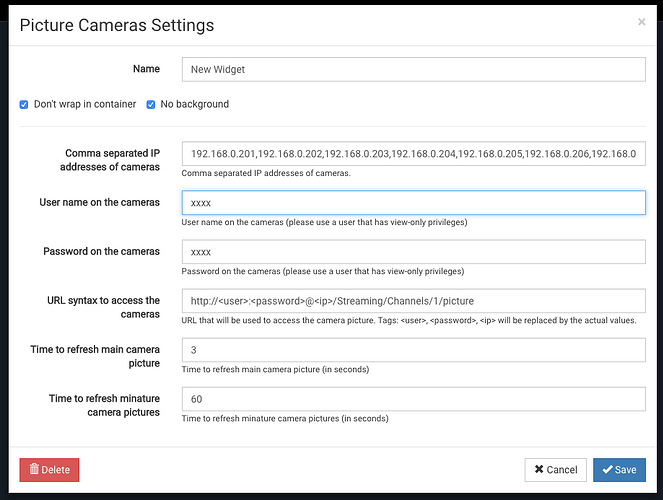The height and width of the screenshot is (500, 663).
Task: Click the URL syntax to access label
Action: click(x=103, y=307)
